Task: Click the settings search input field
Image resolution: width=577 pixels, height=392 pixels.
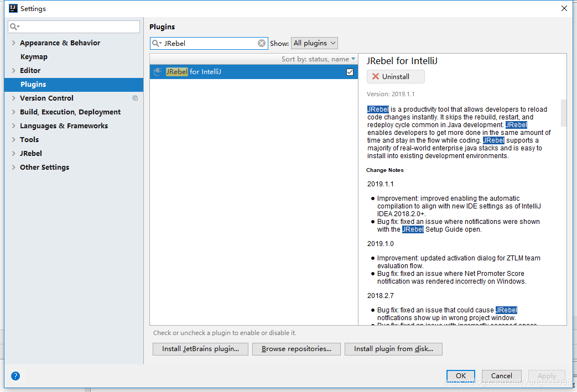Action: pos(74,27)
